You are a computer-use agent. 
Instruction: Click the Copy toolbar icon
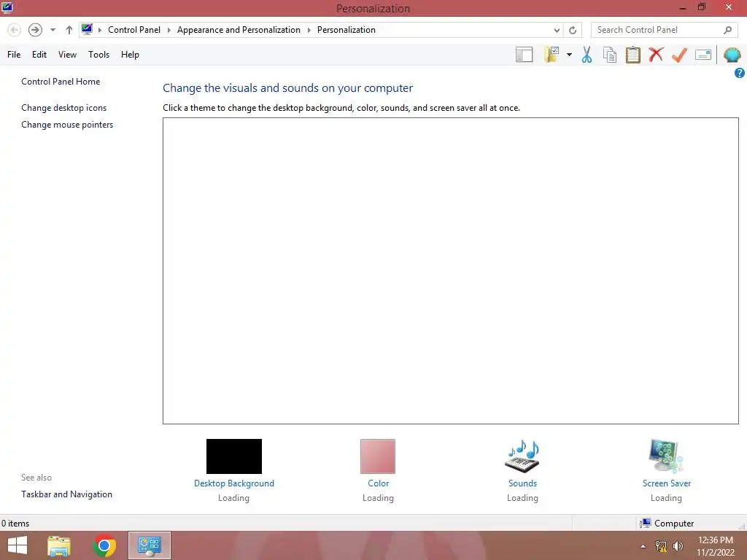coord(610,55)
